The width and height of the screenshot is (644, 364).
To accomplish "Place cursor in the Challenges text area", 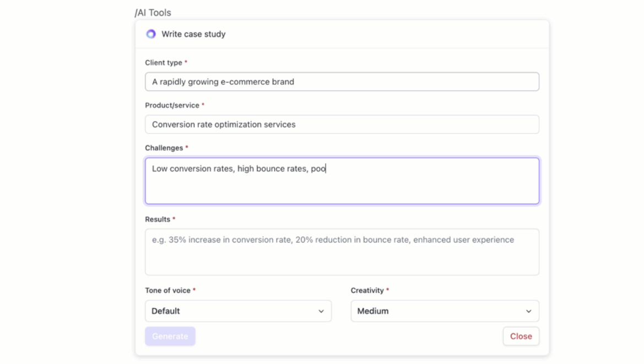I will click(342, 181).
